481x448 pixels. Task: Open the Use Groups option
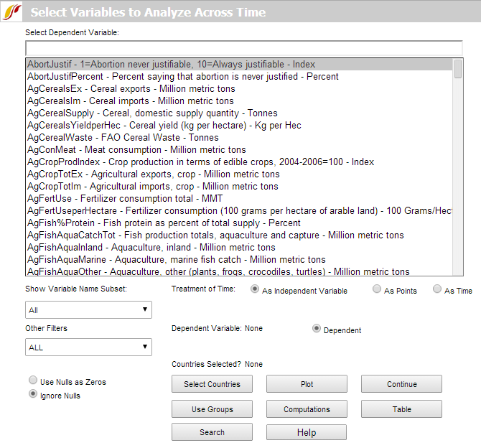click(212, 409)
